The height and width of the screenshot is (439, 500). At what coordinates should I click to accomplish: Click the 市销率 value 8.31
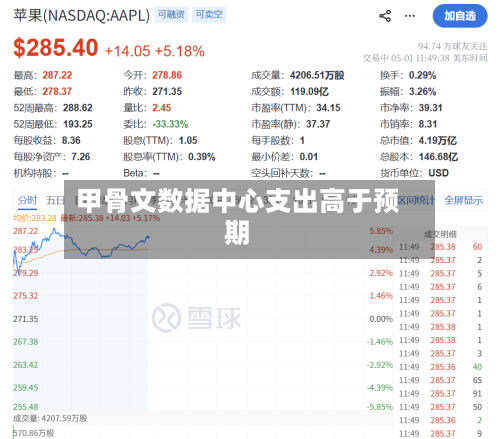(428, 124)
